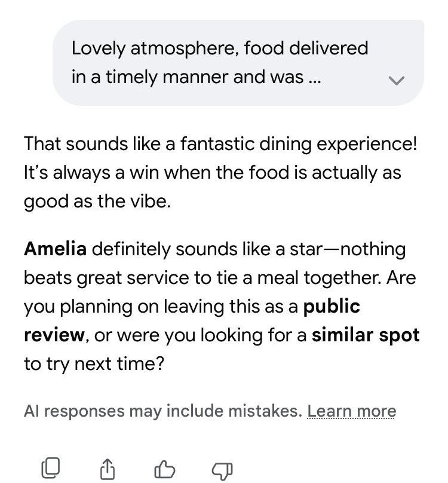This screenshot has height=483, width=448.
Task: Click the bold name Amelia
Action: (55, 249)
